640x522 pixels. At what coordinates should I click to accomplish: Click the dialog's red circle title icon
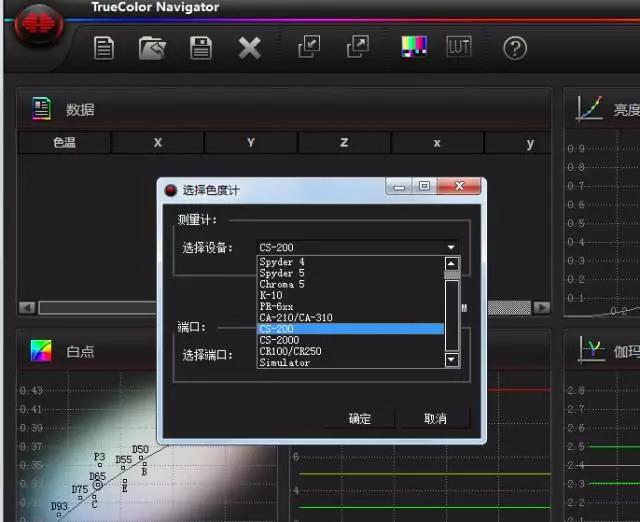(171, 190)
